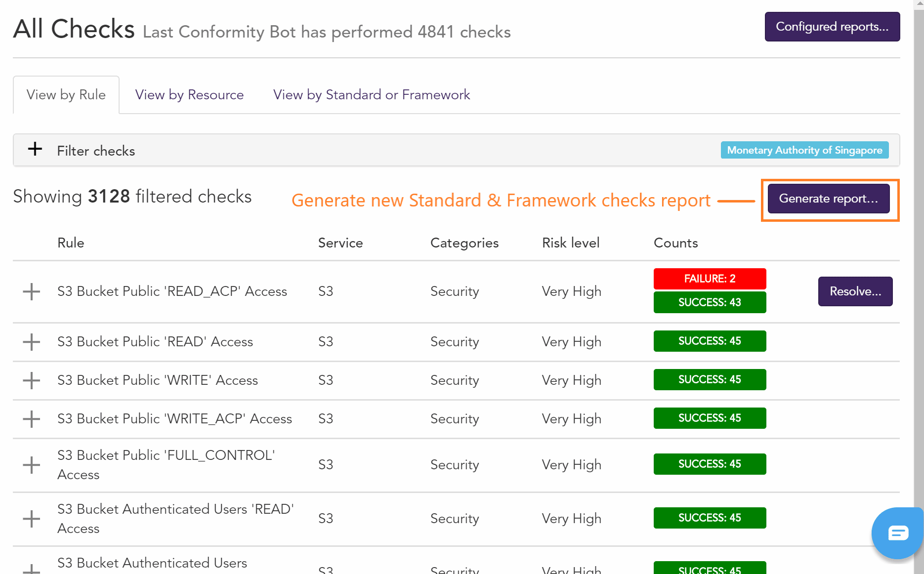Image resolution: width=924 pixels, height=574 pixels.
Task: Open View by Standard or Framework tab
Action: click(x=372, y=95)
